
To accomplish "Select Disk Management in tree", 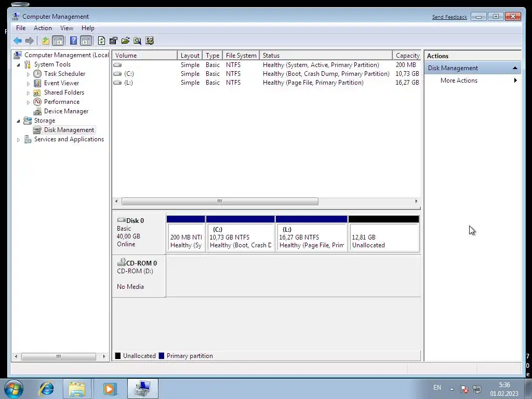I will click(69, 129).
